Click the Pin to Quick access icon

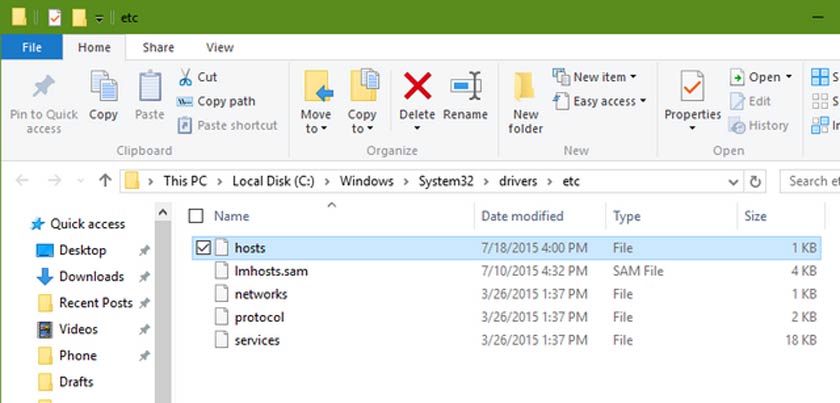[x=43, y=87]
